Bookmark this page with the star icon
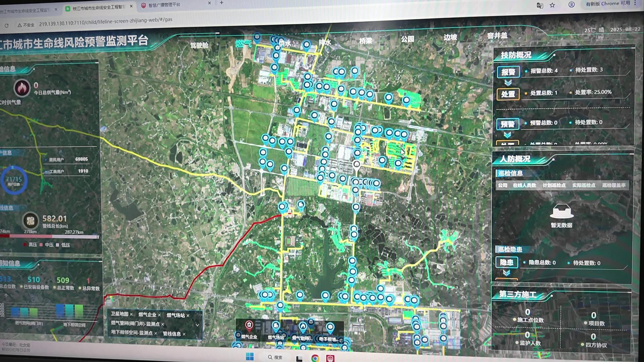 coord(552,5)
